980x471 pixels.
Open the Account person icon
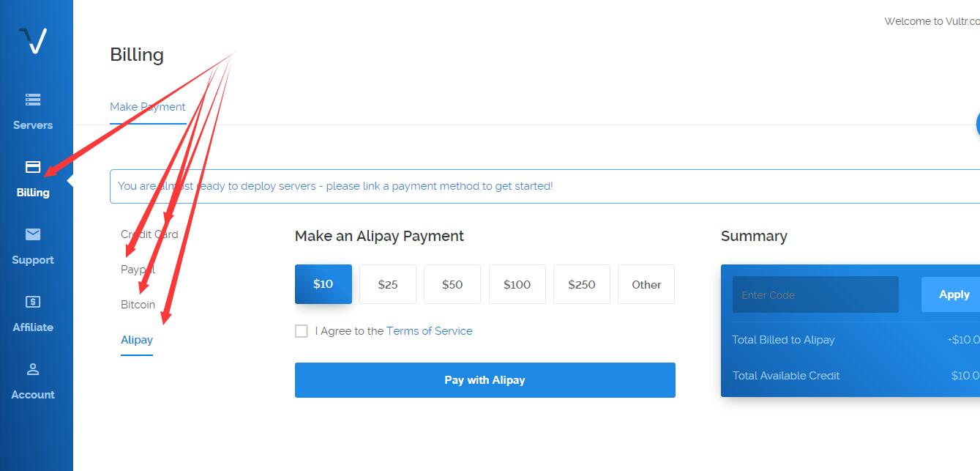point(33,369)
